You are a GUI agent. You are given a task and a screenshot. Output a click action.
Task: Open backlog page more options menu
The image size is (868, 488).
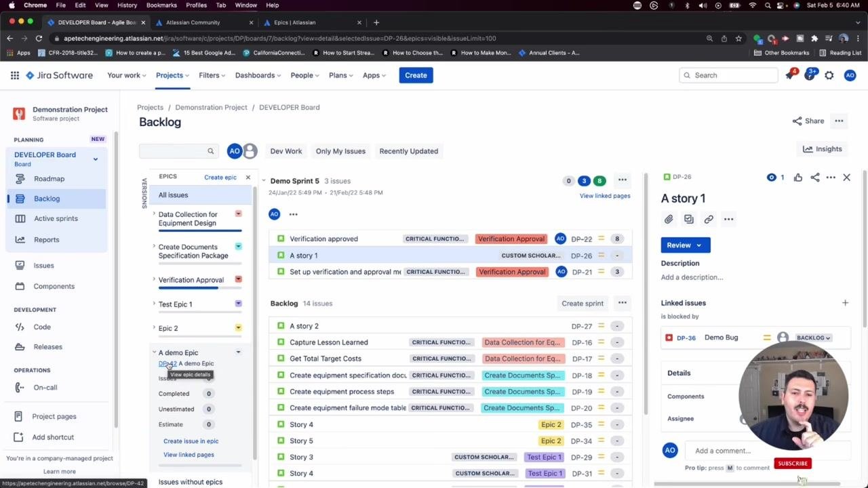[839, 121]
